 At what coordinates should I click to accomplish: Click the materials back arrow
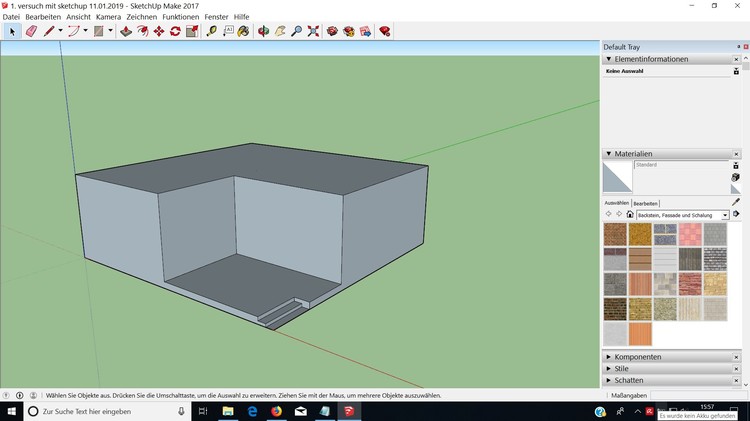(x=608, y=214)
